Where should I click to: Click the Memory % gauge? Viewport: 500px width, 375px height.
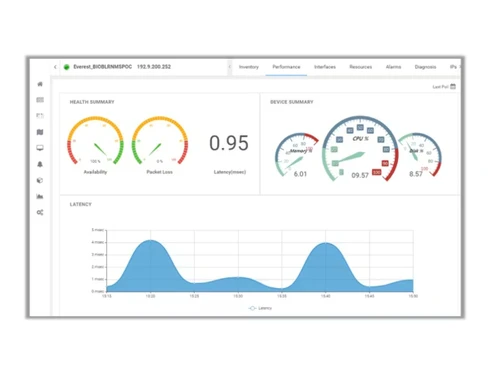(296, 154)
